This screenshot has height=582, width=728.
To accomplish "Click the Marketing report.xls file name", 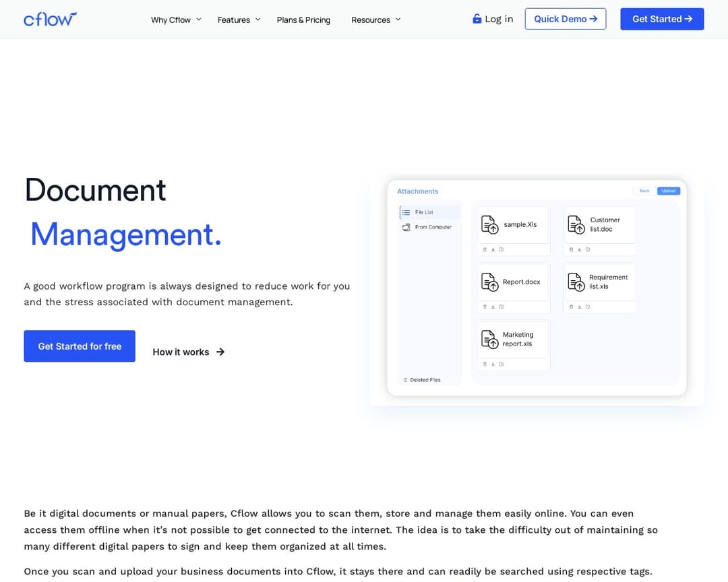I will [518, 339].
